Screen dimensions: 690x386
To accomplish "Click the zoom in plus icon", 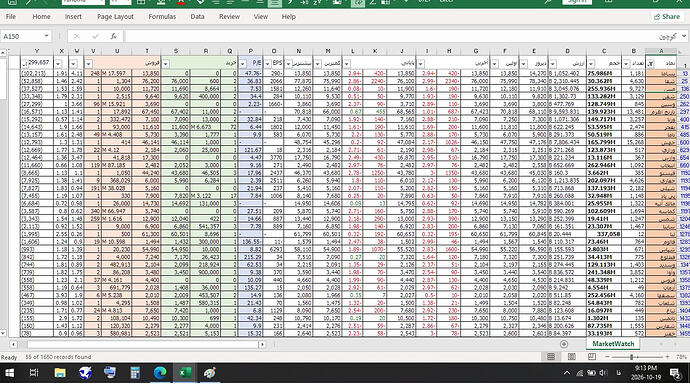I will pyautogui.click(x=667, y=357).
